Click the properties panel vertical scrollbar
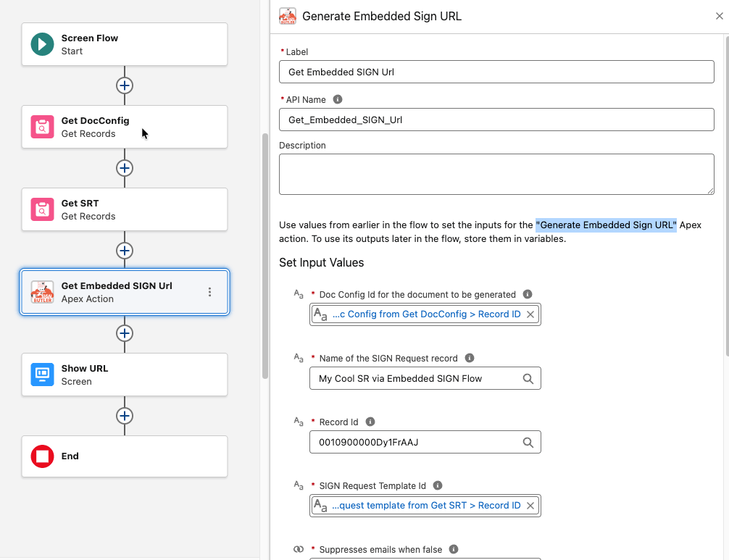729x560 pixels. [727, 195]
